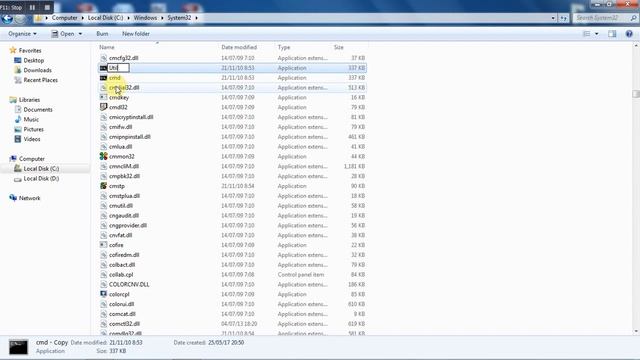Select the cmd application icon
Screen dimensions: 640x360
click(x=103, y=78)
